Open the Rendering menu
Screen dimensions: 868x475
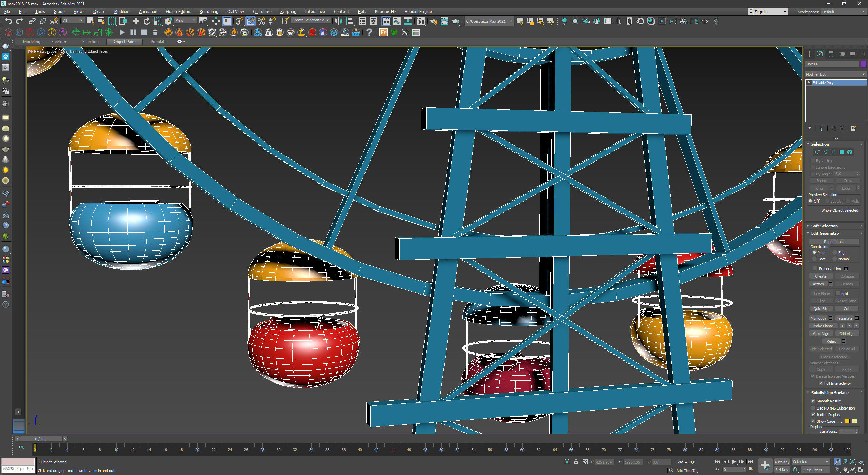tap(209, 12)
